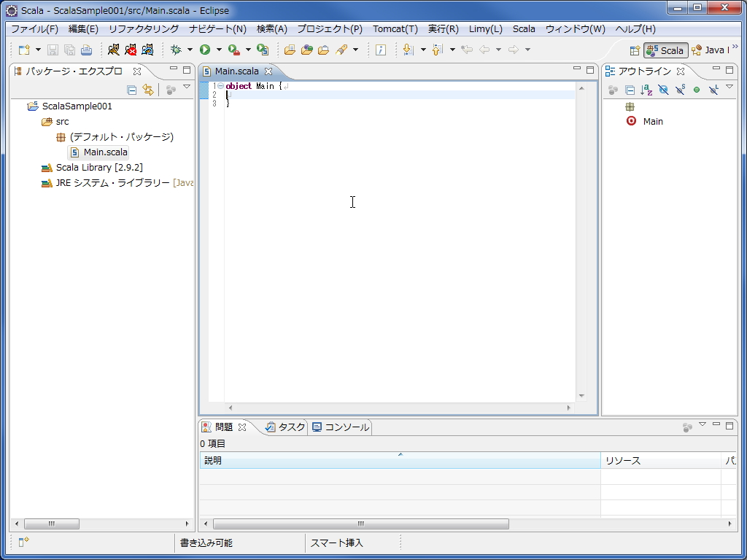Click the Previous Annotation up-arrow icon
Image resolution: width=747 pixels, height=560 pixels.
pos(438,50)
